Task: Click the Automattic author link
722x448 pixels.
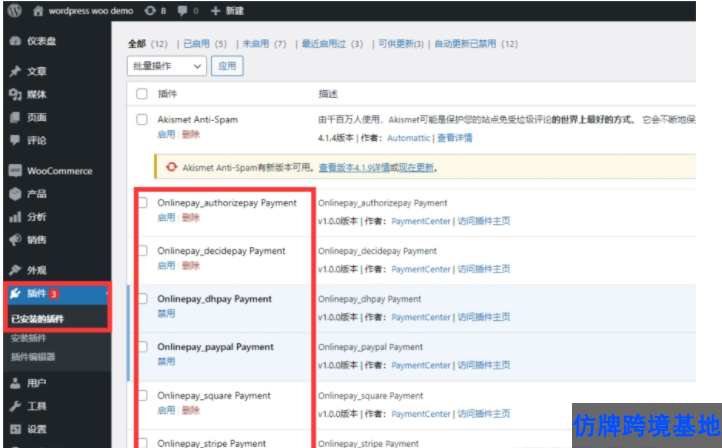Action: coord(408,138)
